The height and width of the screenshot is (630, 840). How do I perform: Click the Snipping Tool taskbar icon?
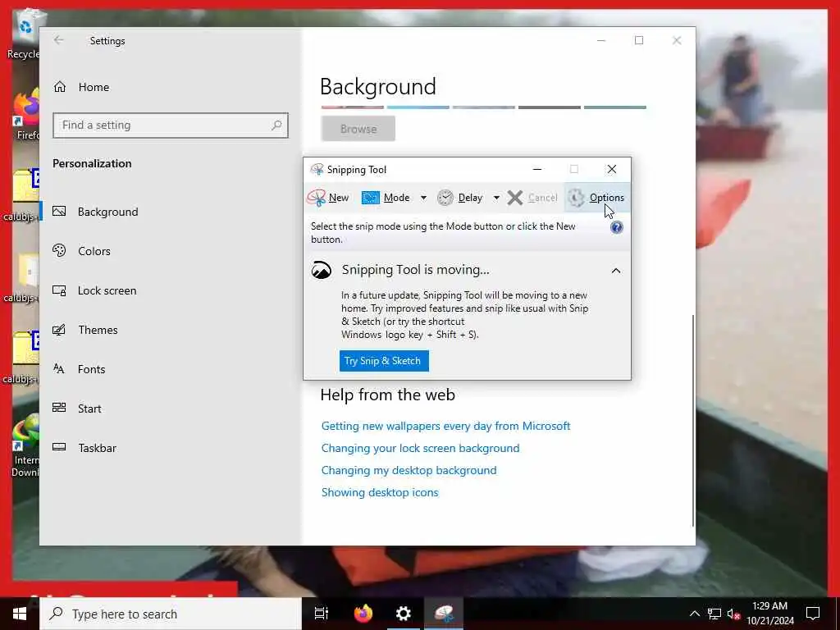click(444, 614)
